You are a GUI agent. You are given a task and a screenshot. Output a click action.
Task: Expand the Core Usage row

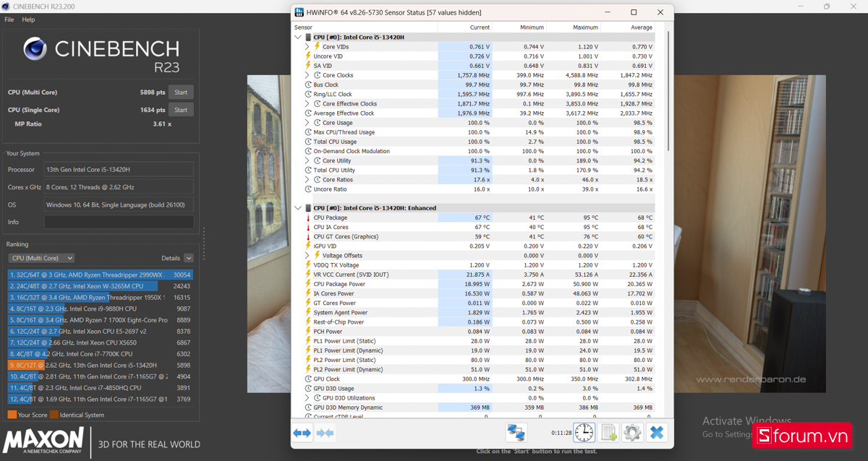coord(307,123)
